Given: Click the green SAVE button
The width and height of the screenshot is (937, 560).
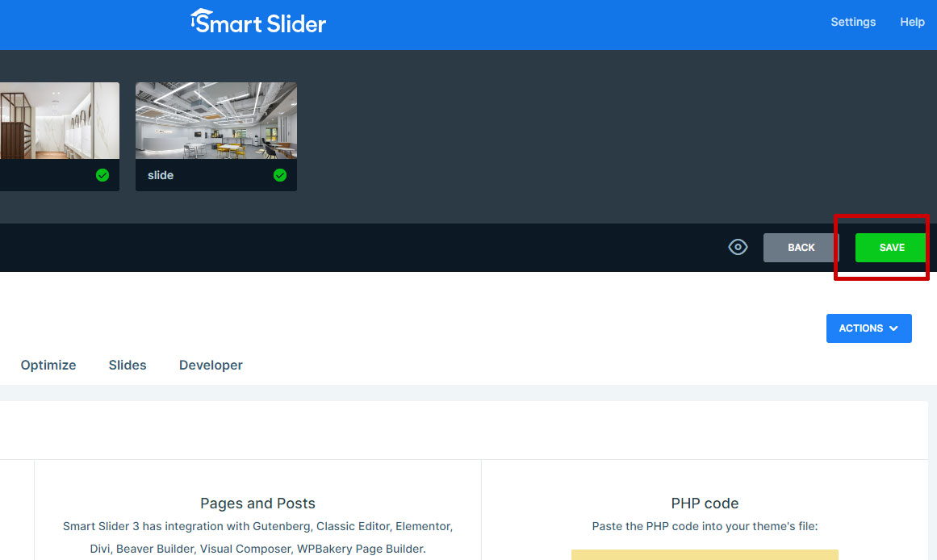Looking at the screenshot, I should tap(892, 248).
